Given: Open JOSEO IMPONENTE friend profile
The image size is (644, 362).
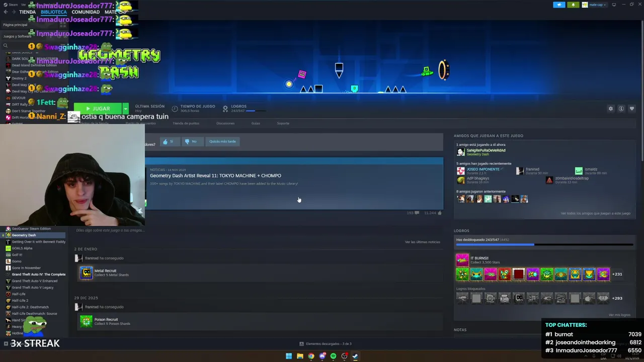Looking at the screenshot, I should tap(483, 169).
